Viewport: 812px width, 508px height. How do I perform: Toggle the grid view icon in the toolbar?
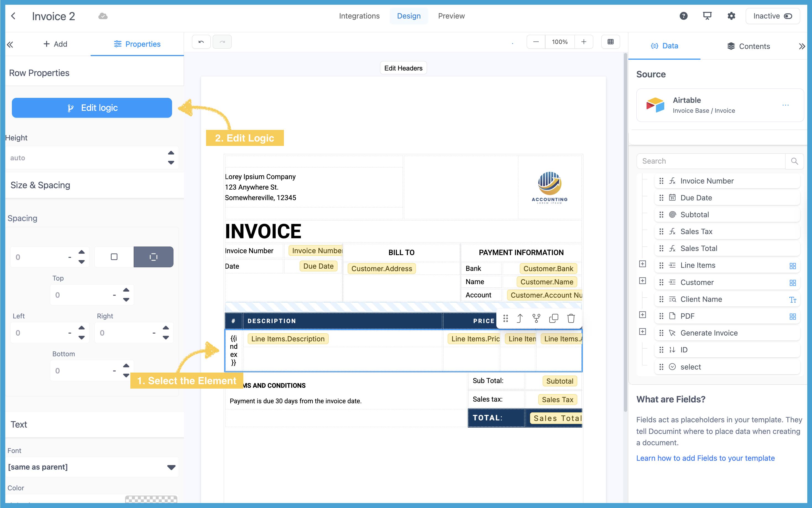tap(610, 42)
